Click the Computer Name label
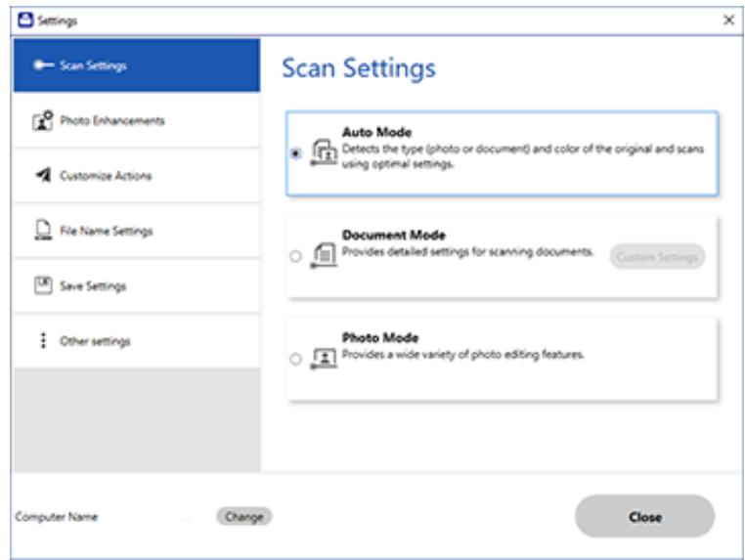745x560 pixels. 57,516
